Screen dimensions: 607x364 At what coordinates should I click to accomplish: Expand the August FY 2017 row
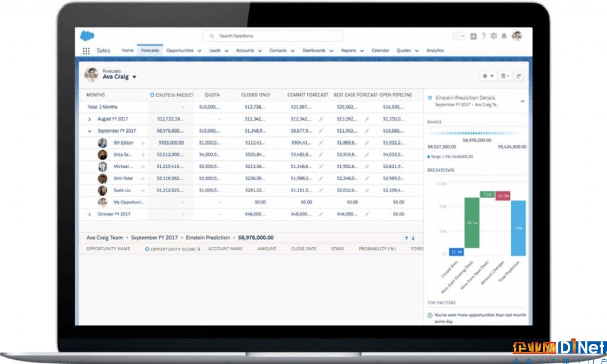(90, 119)
